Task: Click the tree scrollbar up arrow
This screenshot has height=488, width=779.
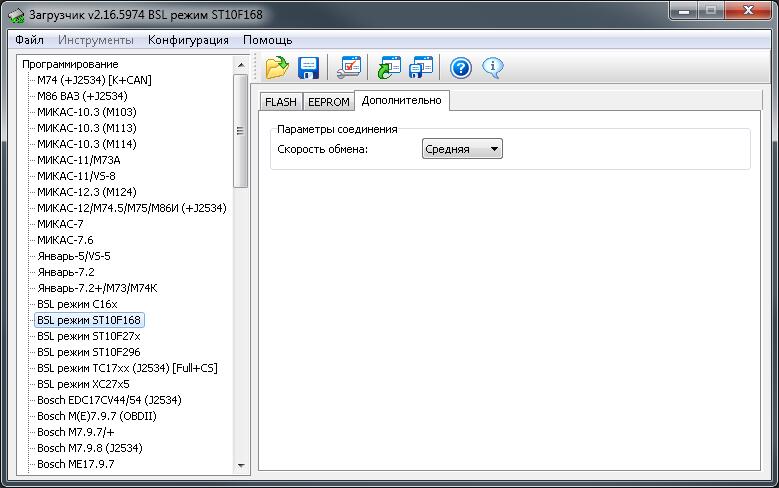Action: pos(241,65)
